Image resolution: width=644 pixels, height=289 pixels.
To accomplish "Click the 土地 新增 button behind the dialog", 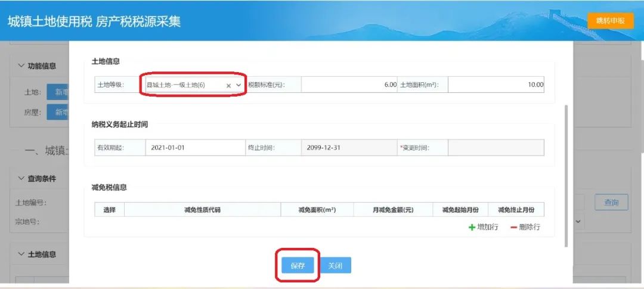I will [58, 92].
